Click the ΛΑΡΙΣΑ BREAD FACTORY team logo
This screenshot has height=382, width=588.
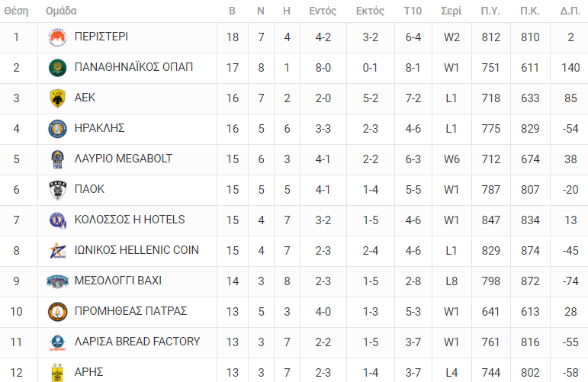click(57, 342)
